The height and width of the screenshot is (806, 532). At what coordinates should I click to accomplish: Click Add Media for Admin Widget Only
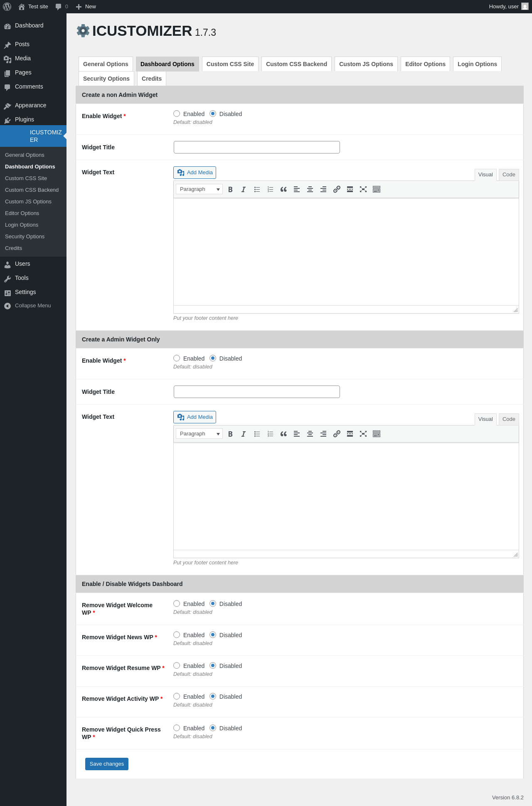click(195, 417)
